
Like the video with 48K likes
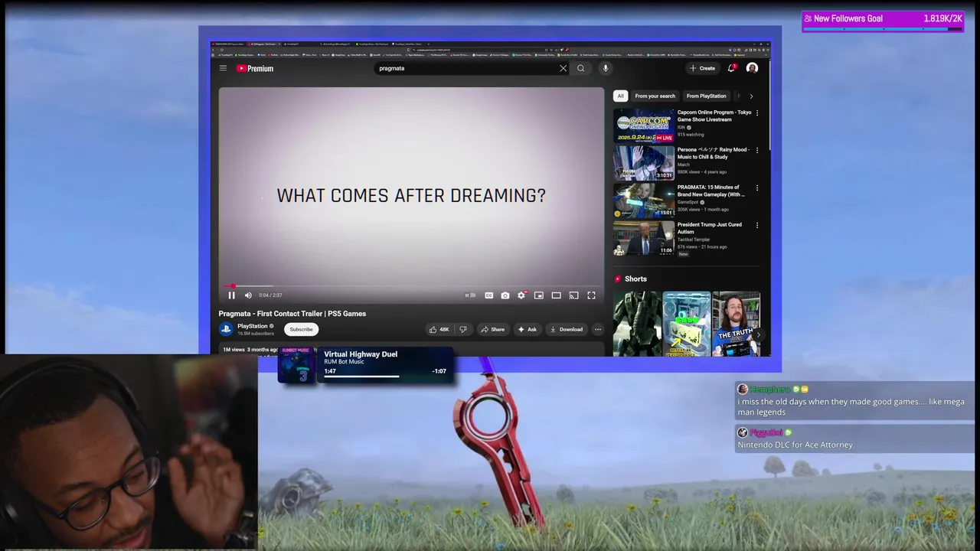tap(439, 329)
